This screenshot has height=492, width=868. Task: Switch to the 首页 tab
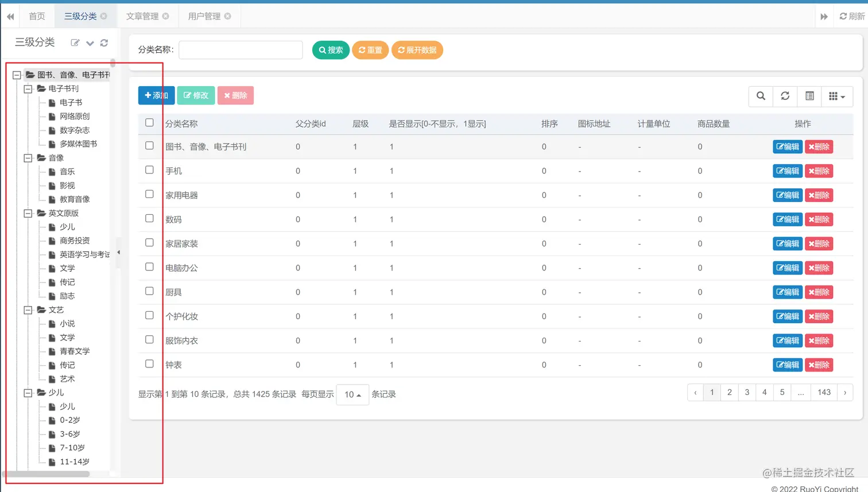click(37, 16)
